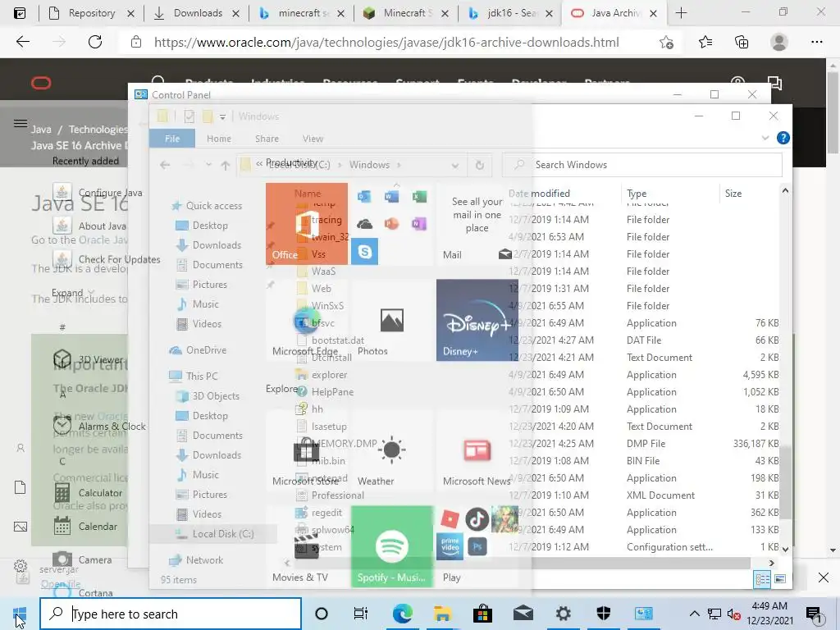Click the Search Windows field

(x=642, y=165)
